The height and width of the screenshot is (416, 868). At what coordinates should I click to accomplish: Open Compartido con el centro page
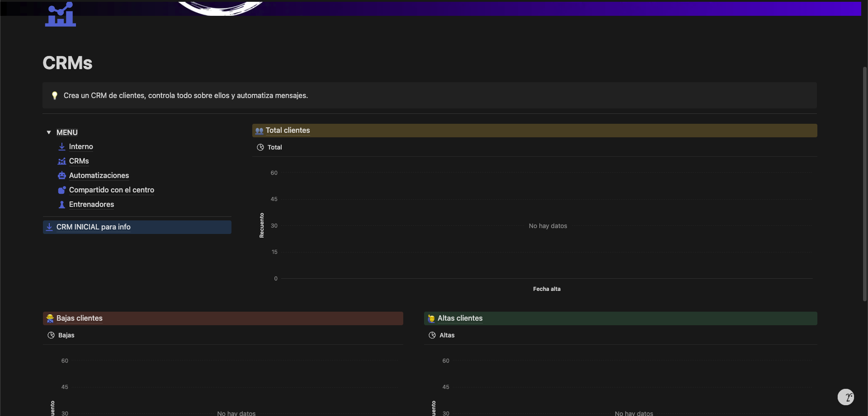(112, 190)
